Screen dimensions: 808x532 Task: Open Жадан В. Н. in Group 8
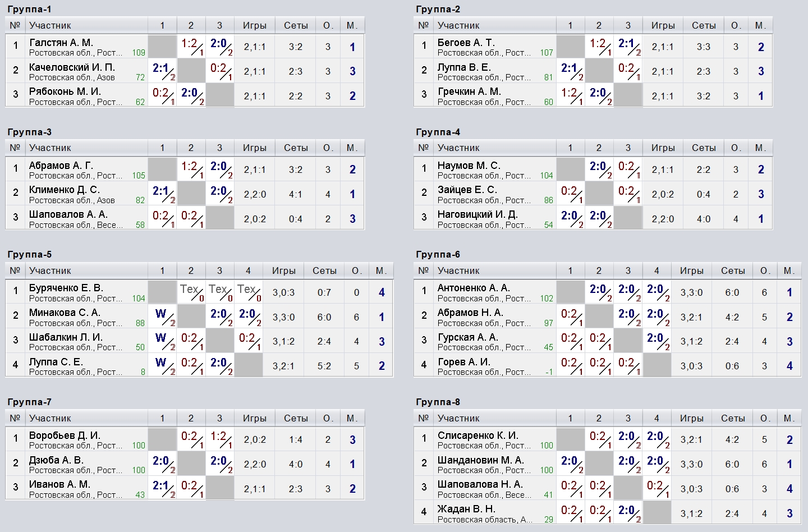pos(466,510)
